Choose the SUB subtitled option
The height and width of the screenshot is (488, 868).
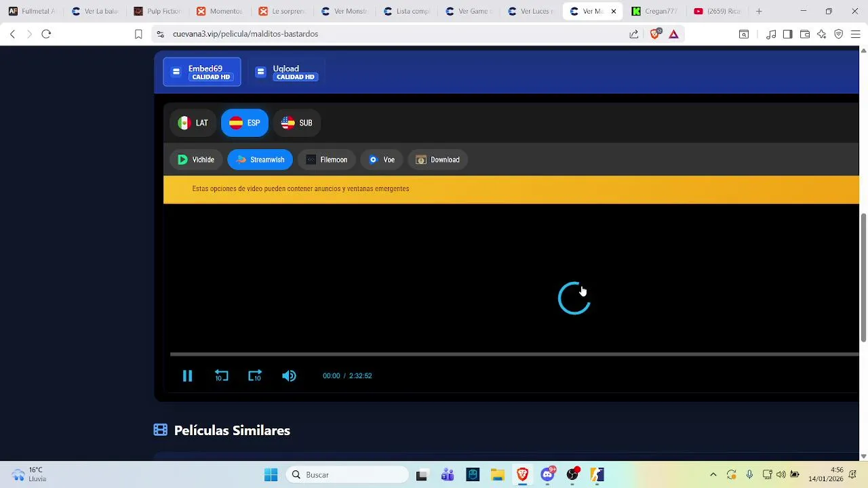(x=297, y=123)
